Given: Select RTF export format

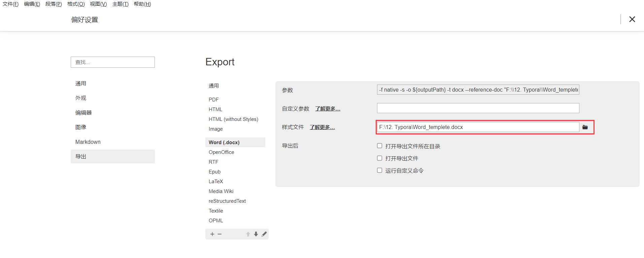Looking at the screenshot, I should pos(235,162).
